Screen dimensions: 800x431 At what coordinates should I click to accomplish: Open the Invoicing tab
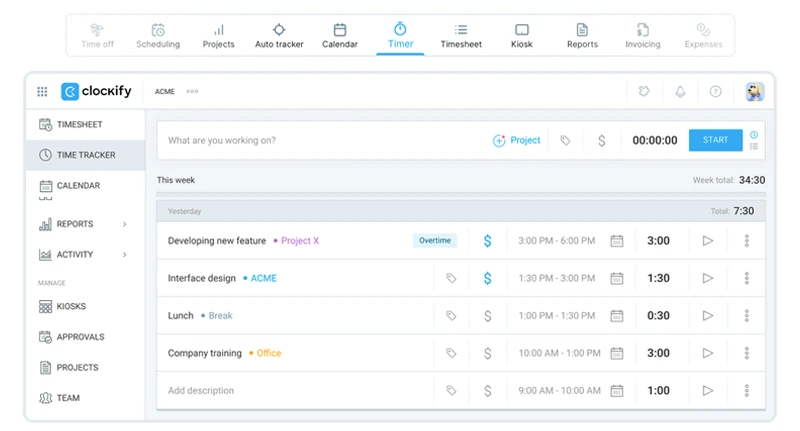[643, 36]
